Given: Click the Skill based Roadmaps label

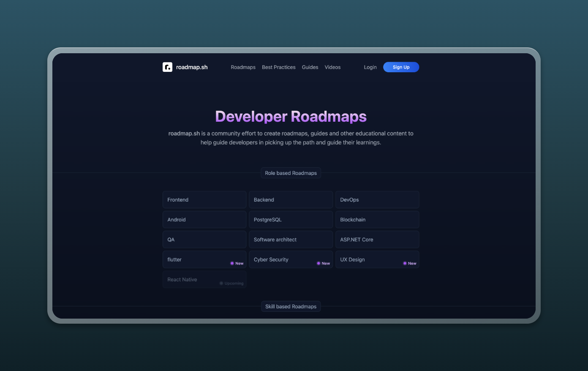Looking at the screenshot, I should (291, 306).
